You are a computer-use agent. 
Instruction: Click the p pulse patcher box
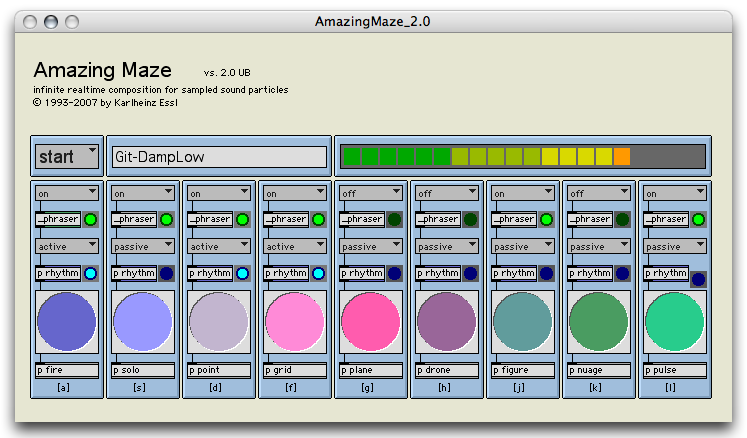[x=675, y=370]
